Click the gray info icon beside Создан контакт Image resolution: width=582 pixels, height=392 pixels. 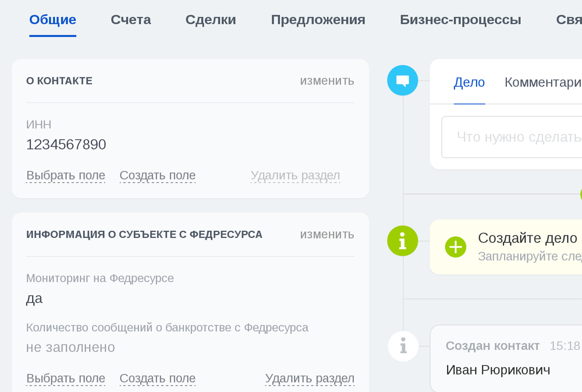pyautogui.click(x=403, y=345)
